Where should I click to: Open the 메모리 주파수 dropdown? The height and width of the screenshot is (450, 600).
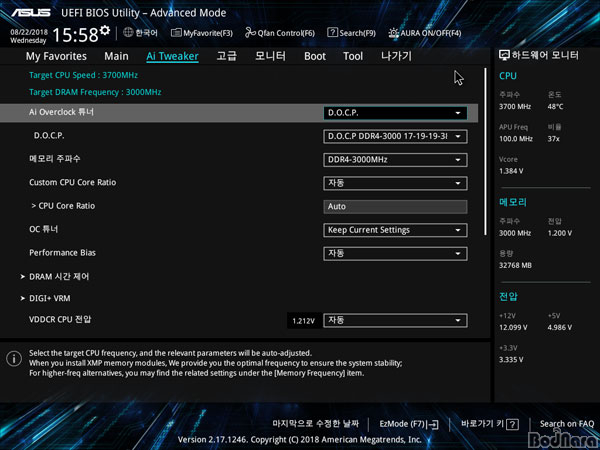pos(395,160)
